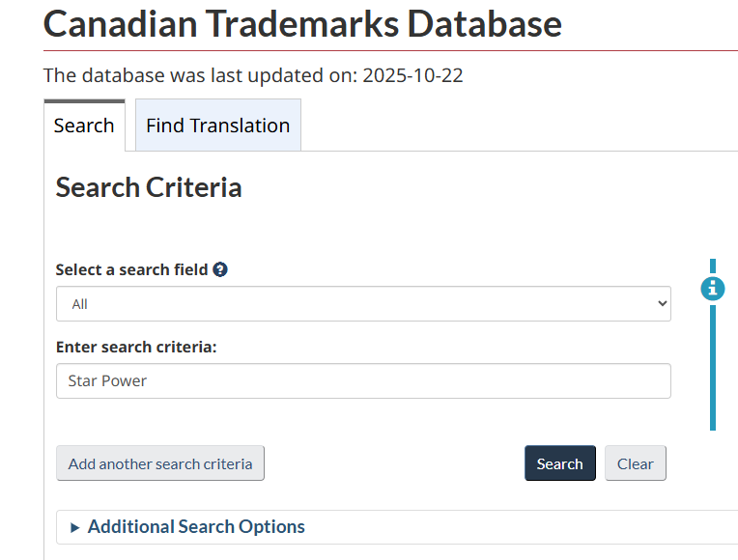
Task: Open the Find Translation tab
Action: tap(217, 126)
